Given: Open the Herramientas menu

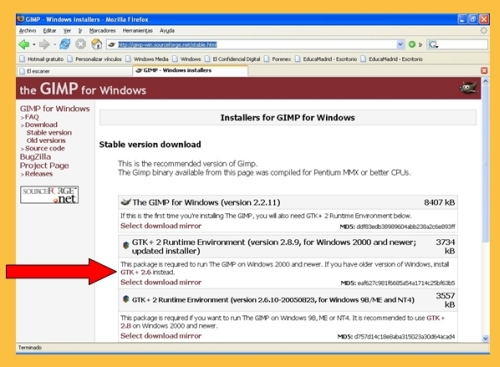Looking at the screenshot, I should point(138,31).
